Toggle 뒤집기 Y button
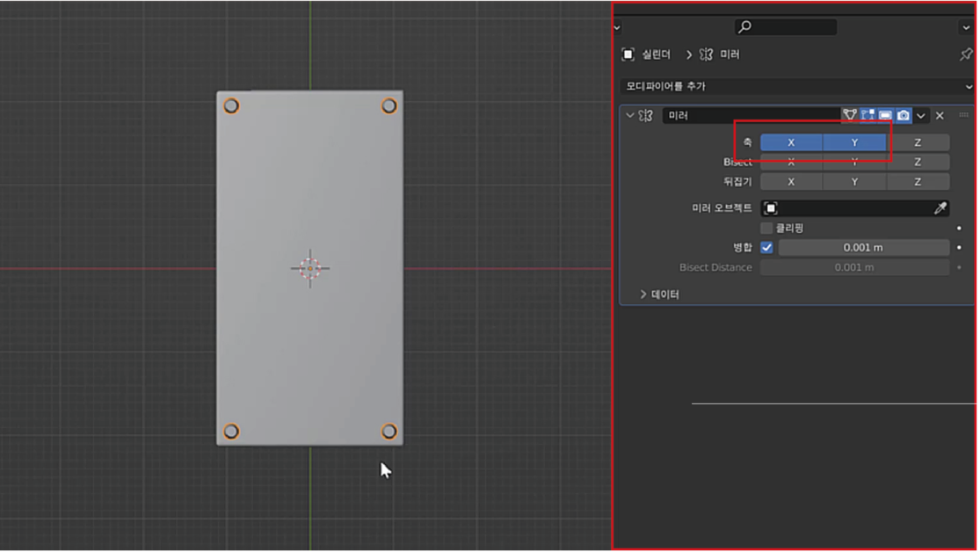Screen dimensions: 980x552 point(854,182)
